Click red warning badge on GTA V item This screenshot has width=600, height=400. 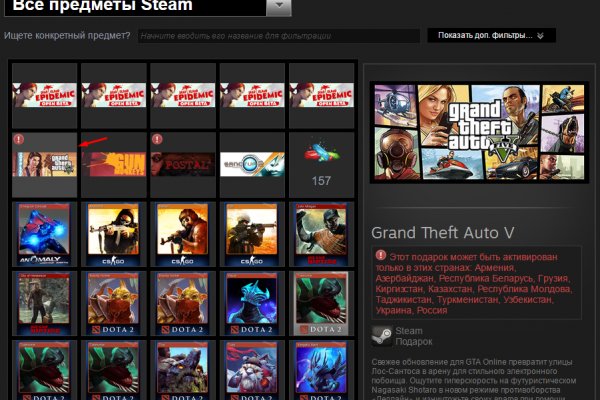tap(19, 139)
